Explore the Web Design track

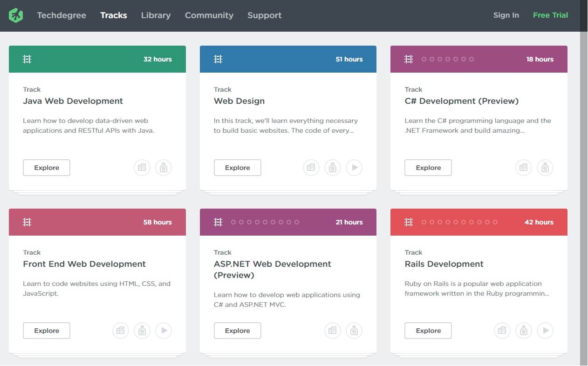tap(238, 168)
